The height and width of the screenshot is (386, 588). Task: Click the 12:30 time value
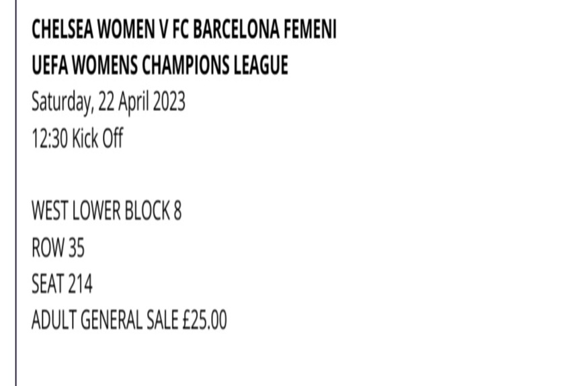(x=50, y=138)
